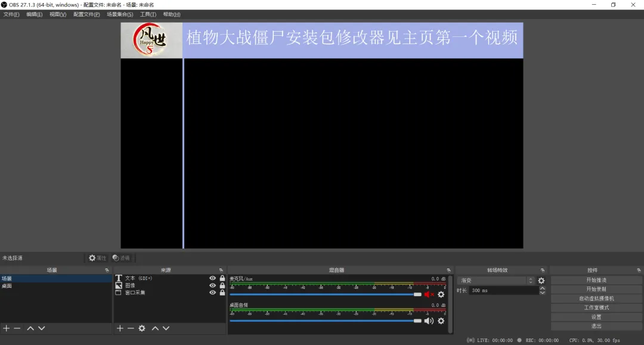The height and width of the screenshot is (345, 644).
Task: Move scene down with arrow icon
Action: [x=42, y=328]
